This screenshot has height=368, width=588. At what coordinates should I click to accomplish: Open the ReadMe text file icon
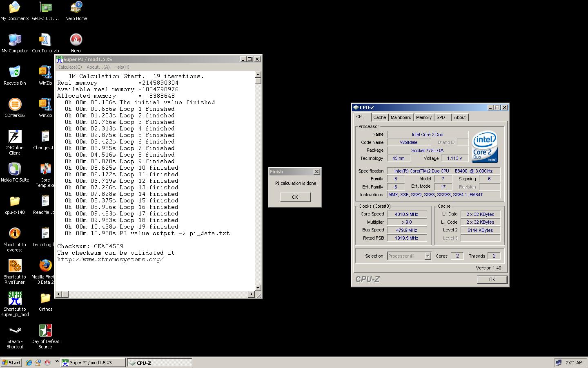tap(44, 205)
